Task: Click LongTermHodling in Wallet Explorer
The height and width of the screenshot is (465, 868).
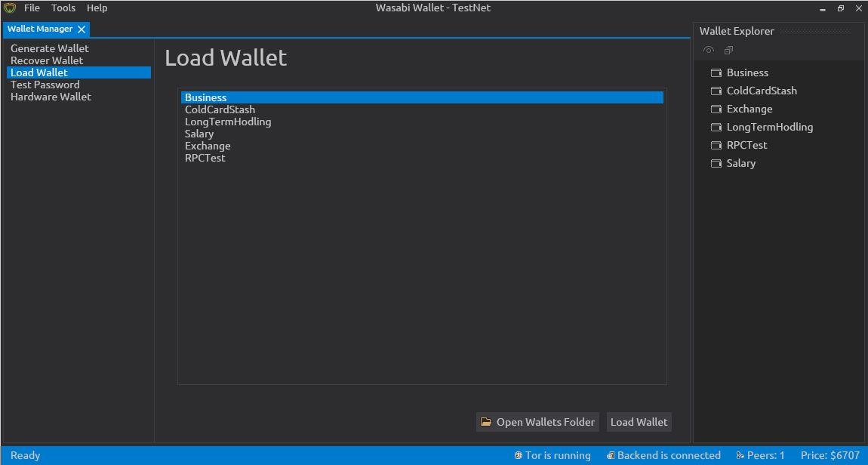Action: click(x=769, y=128)
